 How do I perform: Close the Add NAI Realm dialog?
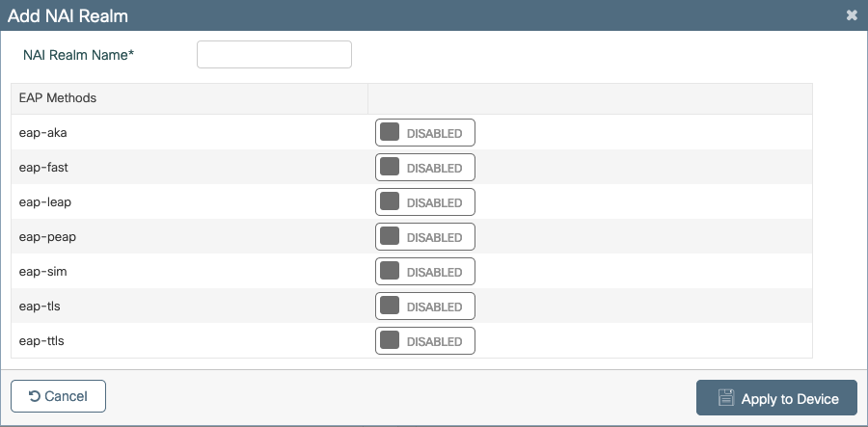pyautogui.click(x=852, y=15)
